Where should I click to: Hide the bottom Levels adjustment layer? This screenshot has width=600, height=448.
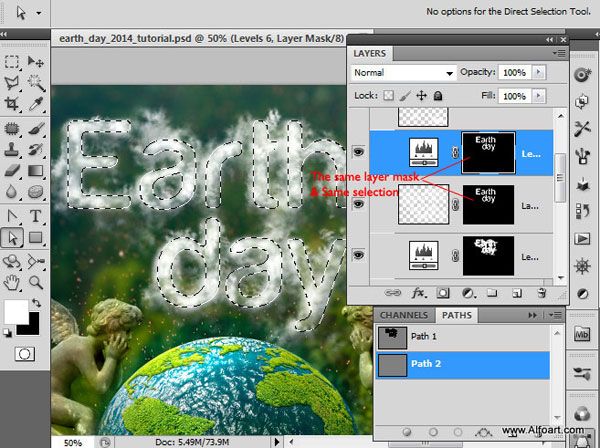(x=358, y=255)
